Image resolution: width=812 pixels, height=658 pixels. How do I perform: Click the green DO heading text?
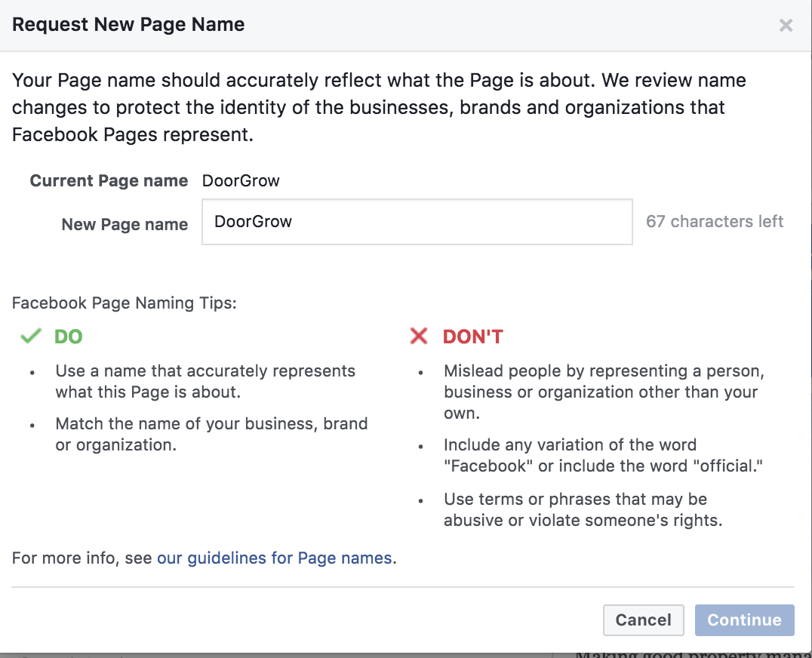pos(69,337)
